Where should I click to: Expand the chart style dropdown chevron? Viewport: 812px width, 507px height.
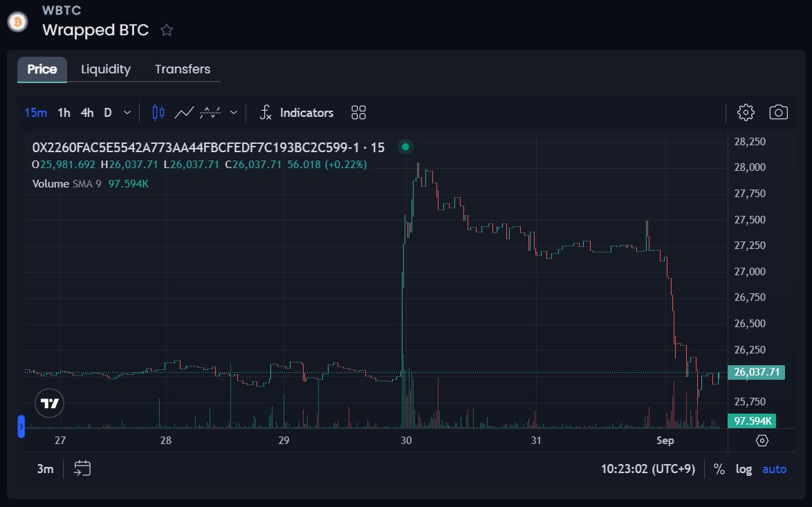pyautogui.click(x=234, y=112)
